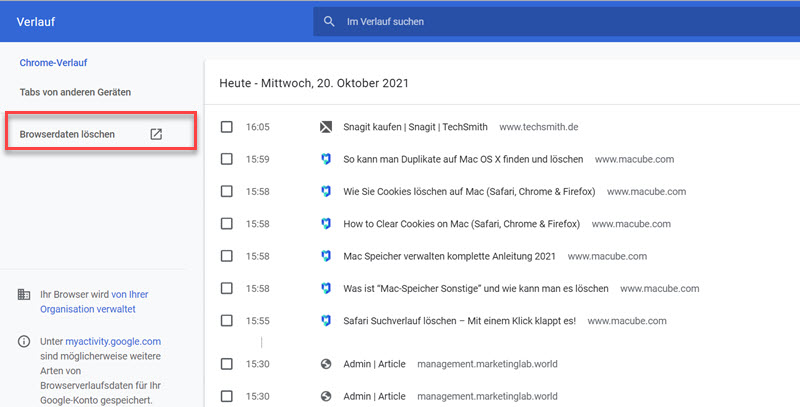Open Safari Suchverlauf löschen link
The height and width of the screenshot is (407, 800).
[460, 321]
